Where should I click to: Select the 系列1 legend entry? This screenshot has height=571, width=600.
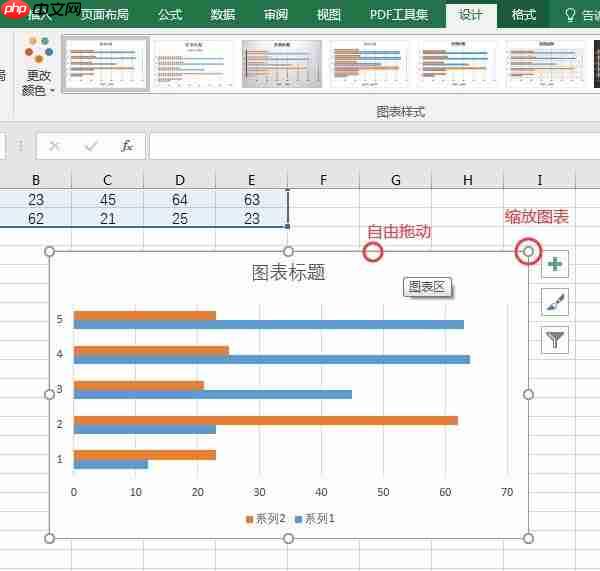coord(315,519)
